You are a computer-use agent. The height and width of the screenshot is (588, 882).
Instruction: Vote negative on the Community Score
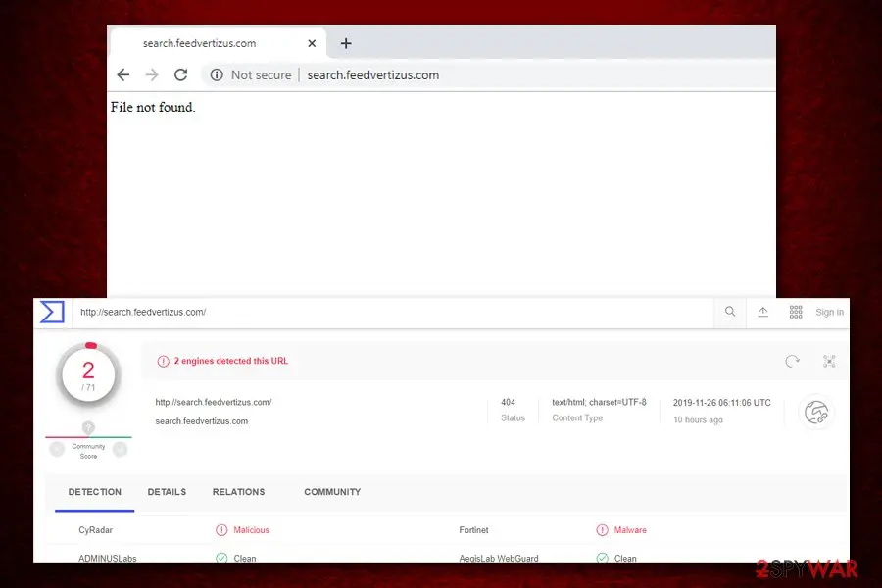coord(57,449)
